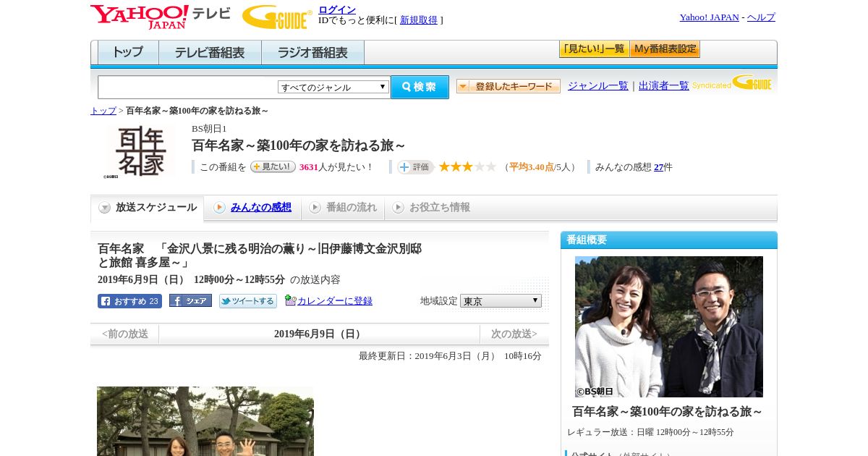
Task: Click the arrow icon beside 番組の流れ
Action: point(315,208)
